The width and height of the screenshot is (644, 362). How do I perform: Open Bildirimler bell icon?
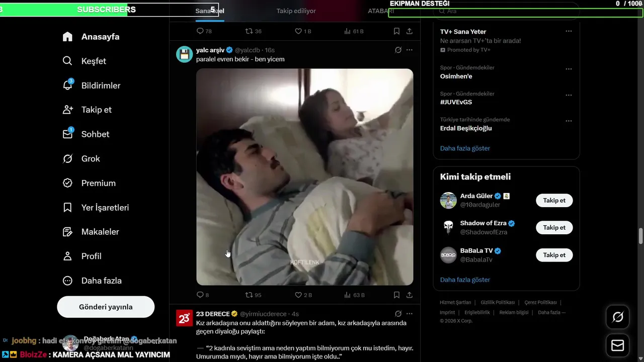point(67,85)
